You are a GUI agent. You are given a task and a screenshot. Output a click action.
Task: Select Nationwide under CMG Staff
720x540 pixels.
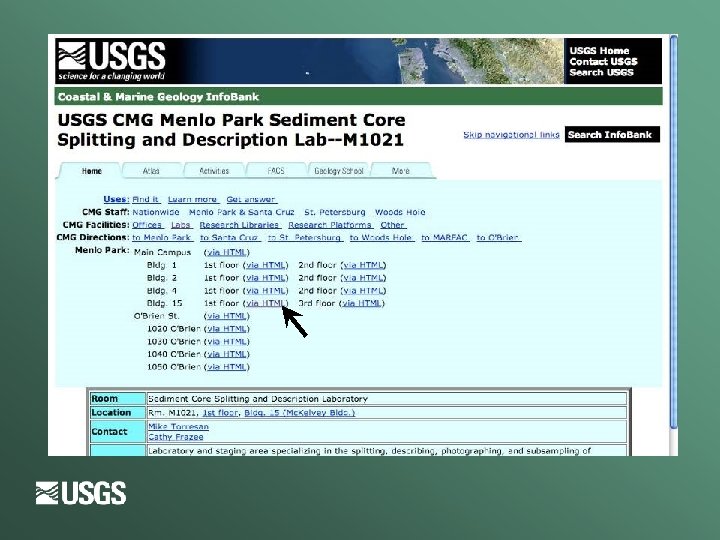[x=156, y=212]
